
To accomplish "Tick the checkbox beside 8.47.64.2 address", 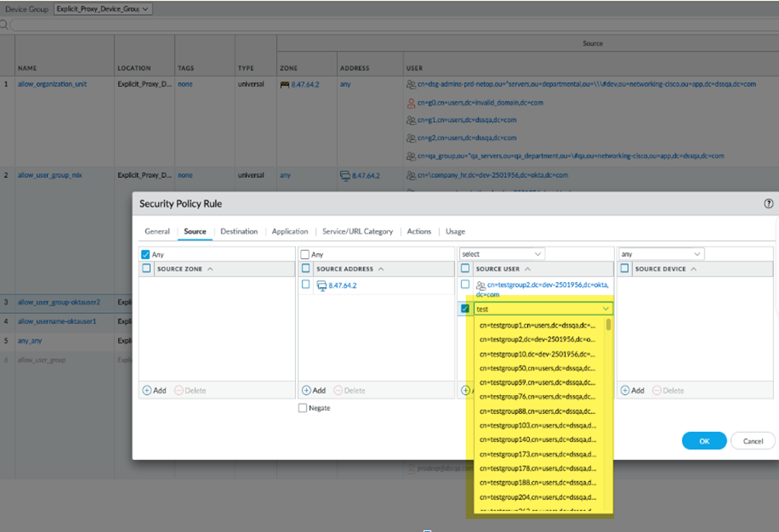I will [x=306, y=284].
